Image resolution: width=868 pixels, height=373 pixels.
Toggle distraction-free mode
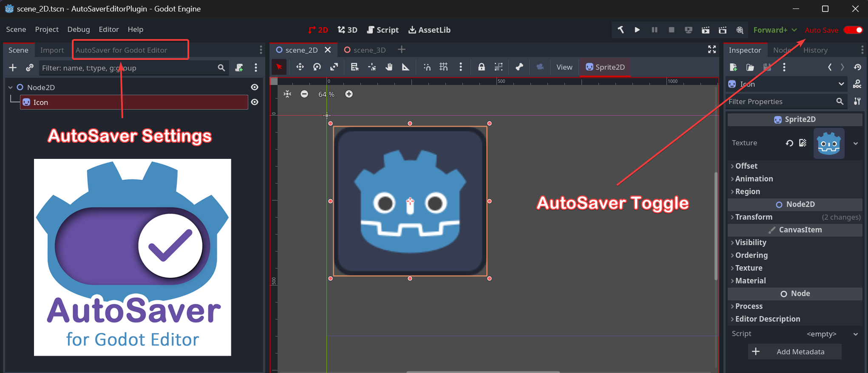(x=712, y=50)
